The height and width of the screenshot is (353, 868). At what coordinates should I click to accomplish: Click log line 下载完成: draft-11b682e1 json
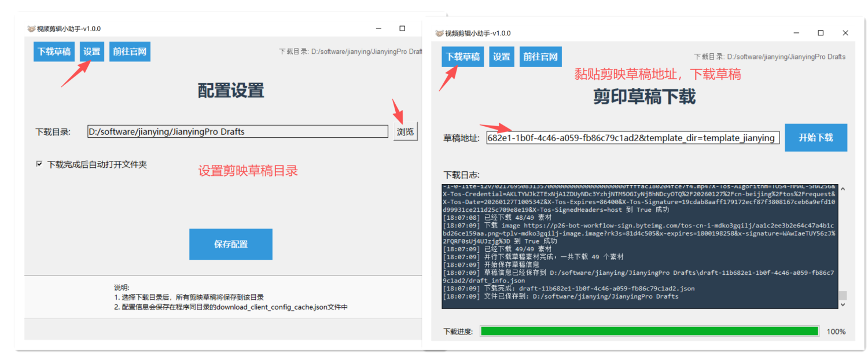point(569,288)
